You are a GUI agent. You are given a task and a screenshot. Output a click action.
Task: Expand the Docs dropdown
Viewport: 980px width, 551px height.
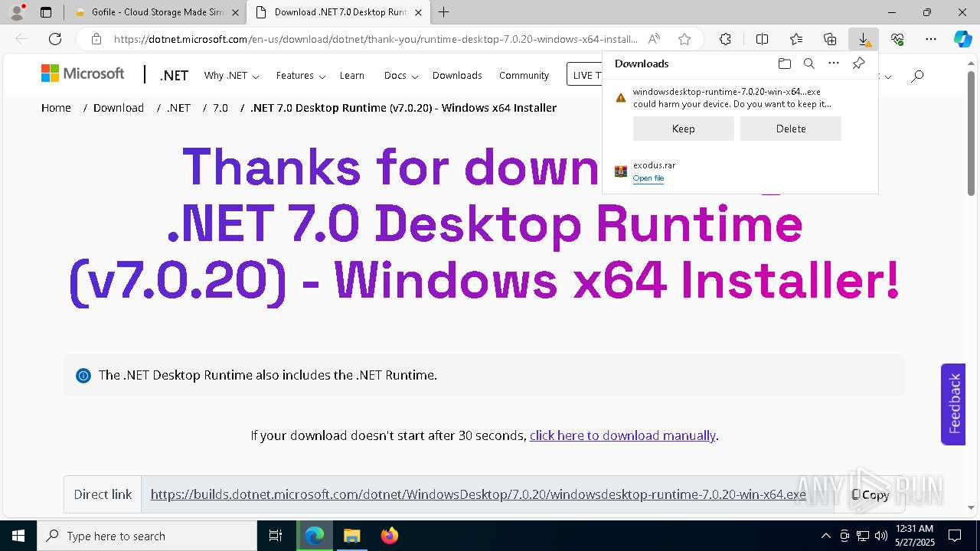[x=400, y=76]
